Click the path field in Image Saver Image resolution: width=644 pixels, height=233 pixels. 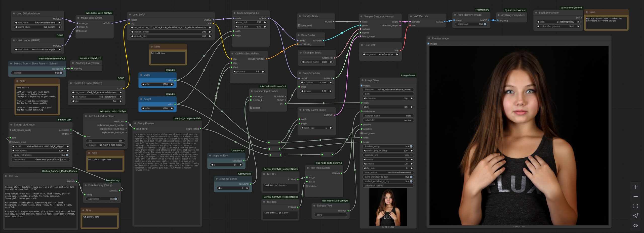click(x=388, y=94)
